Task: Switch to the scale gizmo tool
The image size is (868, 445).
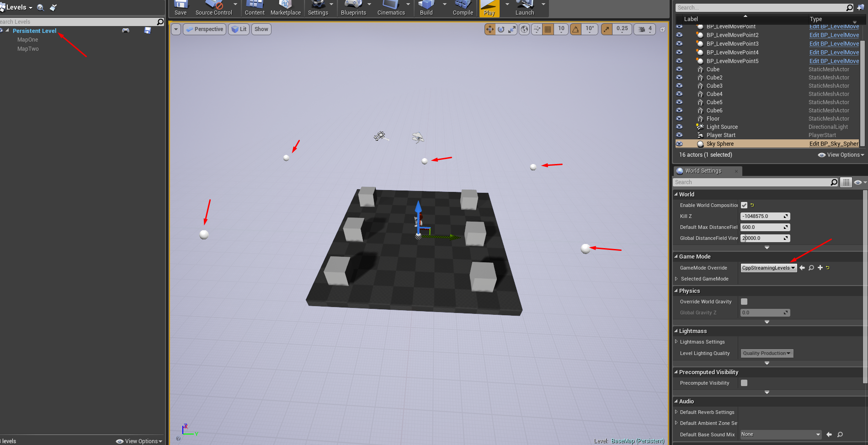Action: point(512,29)
